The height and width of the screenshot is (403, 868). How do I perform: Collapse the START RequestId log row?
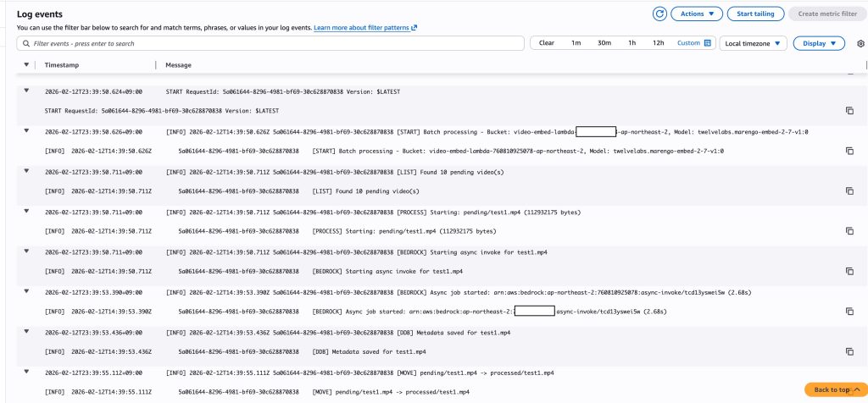coord(26,91)
